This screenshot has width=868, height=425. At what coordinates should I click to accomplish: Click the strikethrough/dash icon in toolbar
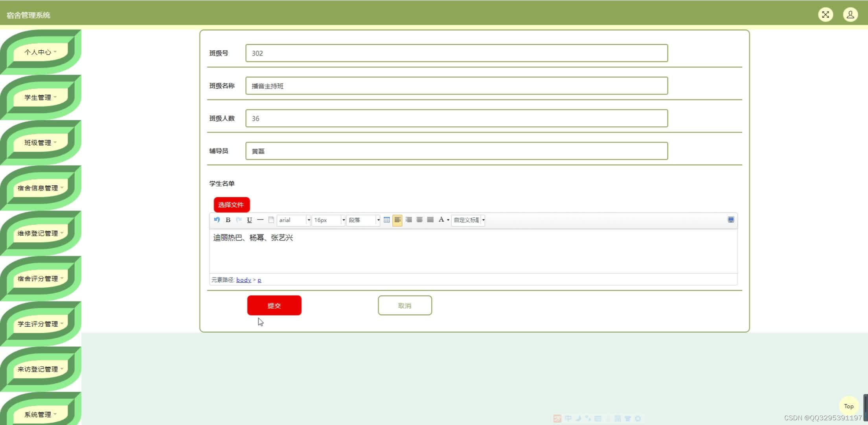pyautogui.click(x=260, y=220)
